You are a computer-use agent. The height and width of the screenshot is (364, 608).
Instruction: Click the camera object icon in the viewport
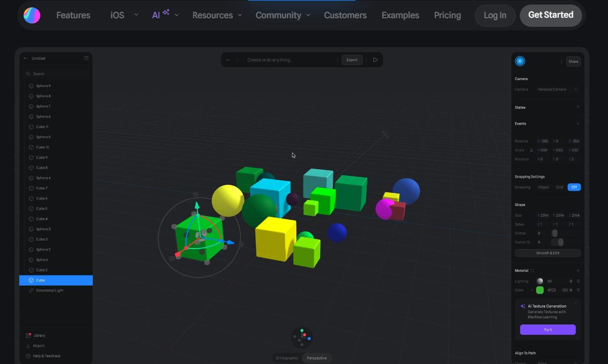pos(385,134)
